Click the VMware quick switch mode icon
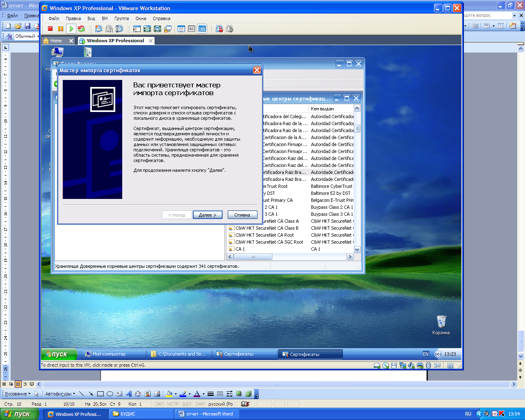 157,29
